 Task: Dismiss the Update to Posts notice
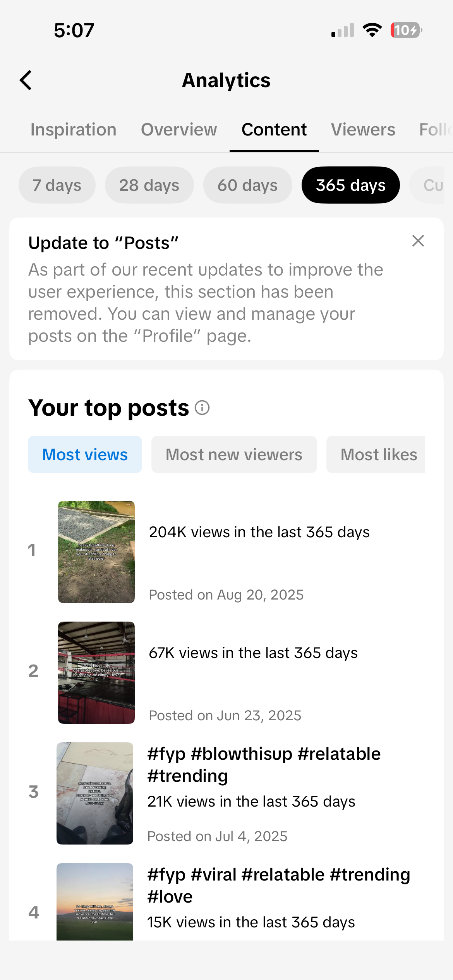418,241
